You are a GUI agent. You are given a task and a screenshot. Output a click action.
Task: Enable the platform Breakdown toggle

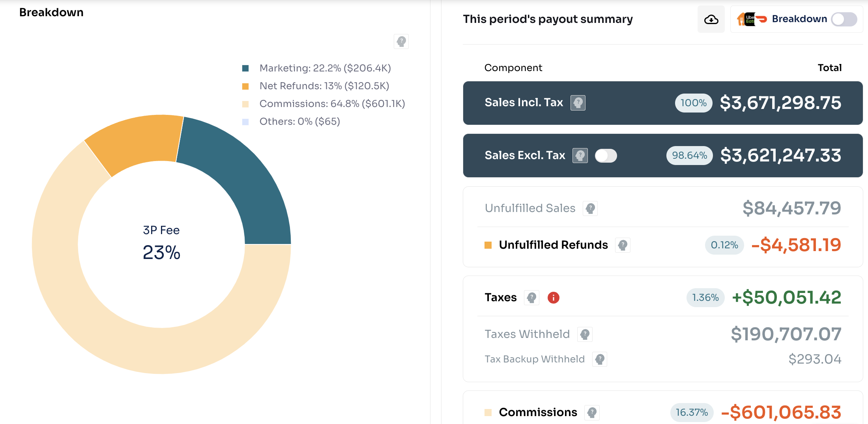[844, 19]
